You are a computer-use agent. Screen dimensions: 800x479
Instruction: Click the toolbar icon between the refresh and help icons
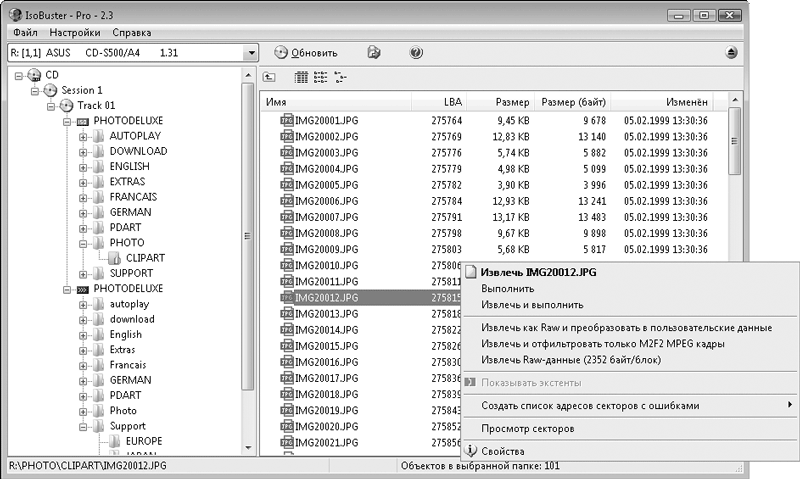pos(374,53)
